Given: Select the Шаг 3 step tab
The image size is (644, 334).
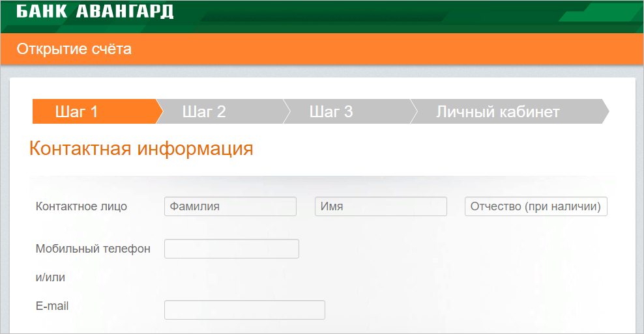Looking at the screenshot, I should tap(350, 111).
